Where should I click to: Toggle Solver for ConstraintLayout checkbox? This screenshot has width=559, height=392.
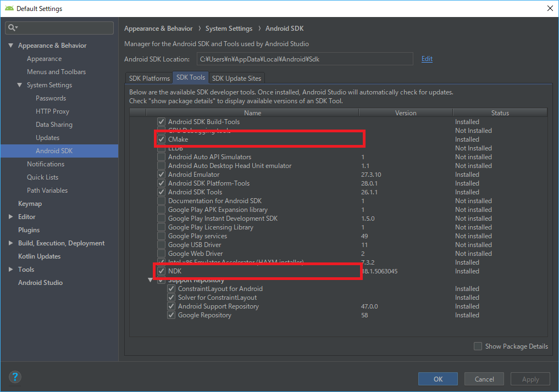pos(171,297)
